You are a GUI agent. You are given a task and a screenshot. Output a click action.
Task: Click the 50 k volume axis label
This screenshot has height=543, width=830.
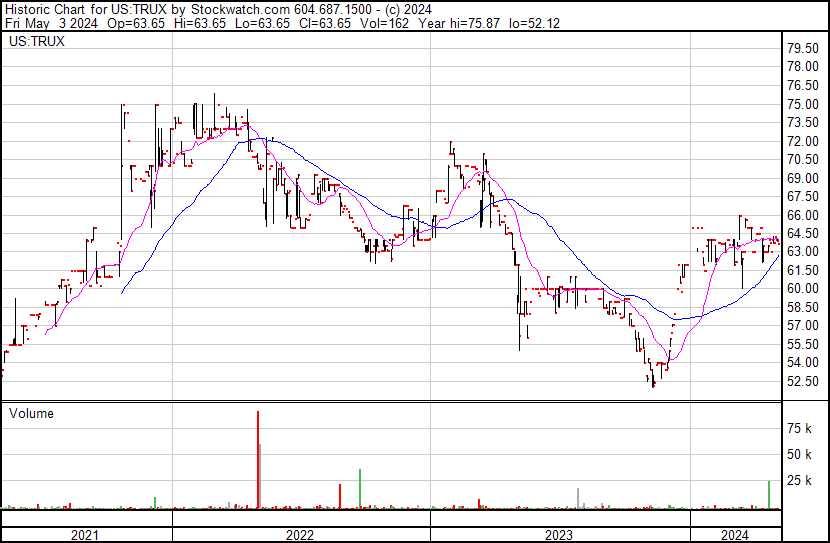[x=799, y=455]
